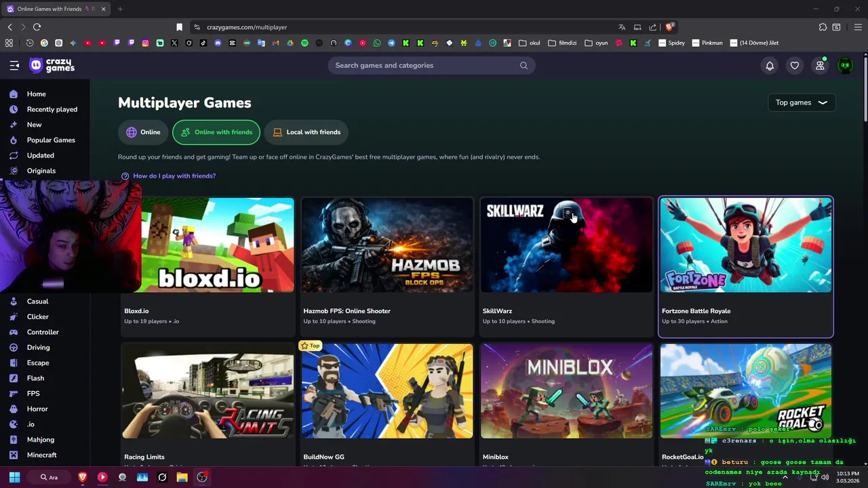This screenshot has height=488, width=868.
Task: Open the Casual category
Action: pyautogui.click(x=37, y=302)
